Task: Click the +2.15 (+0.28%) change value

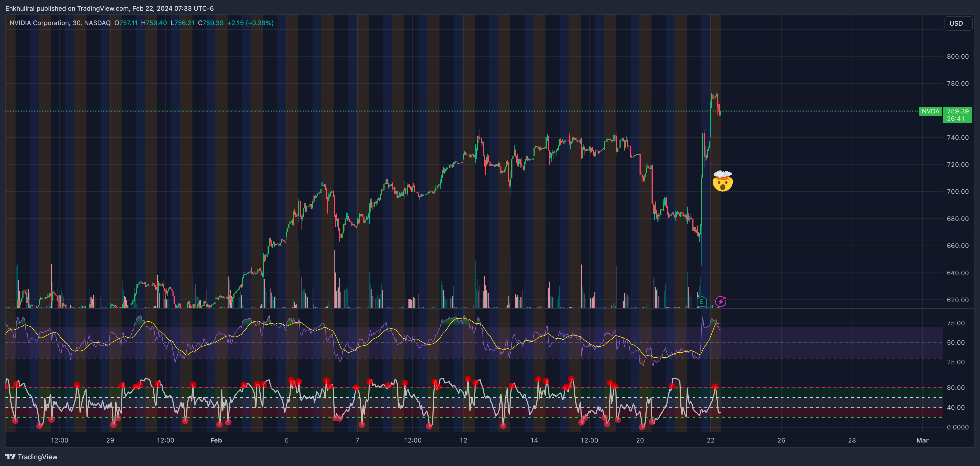Action: [250, 23]
